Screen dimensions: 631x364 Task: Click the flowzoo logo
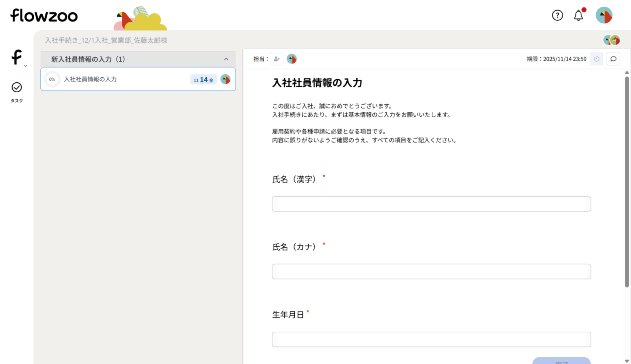click(44, 15)
